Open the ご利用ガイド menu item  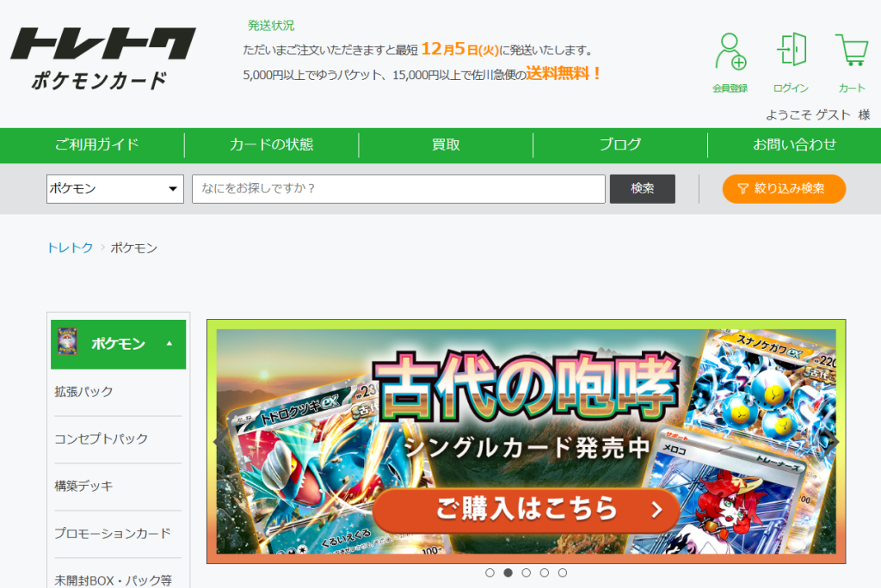[x=97, y=144]
